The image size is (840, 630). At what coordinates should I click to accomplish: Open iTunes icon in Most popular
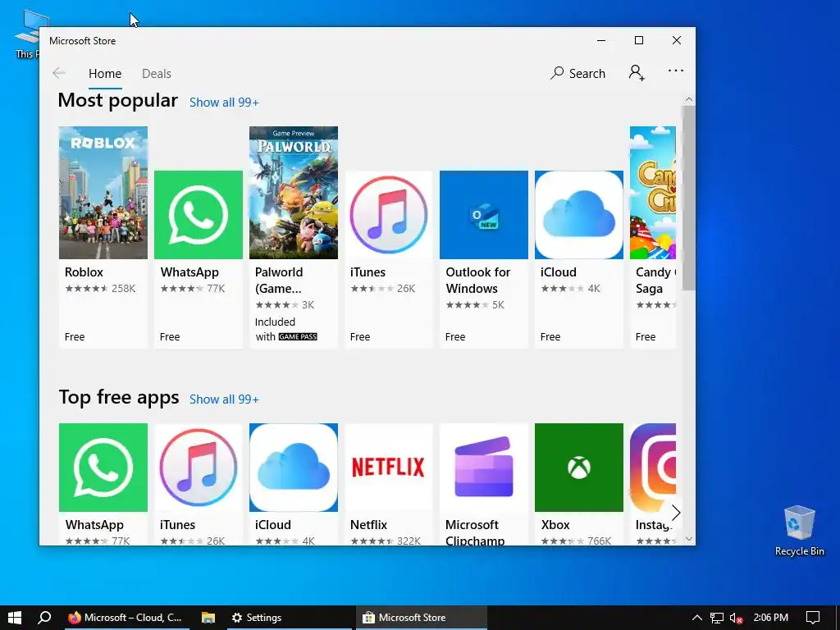pos(388,215)
